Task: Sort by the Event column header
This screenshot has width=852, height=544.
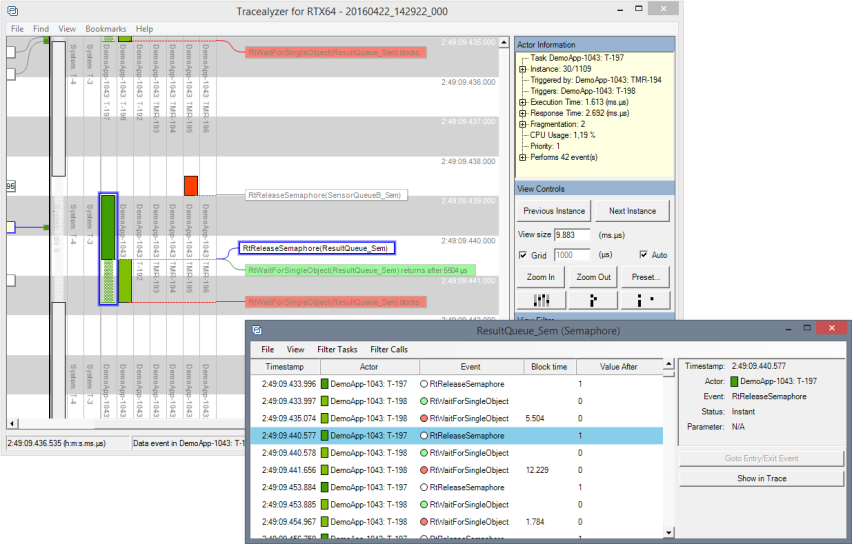Action: click(471, 367)
